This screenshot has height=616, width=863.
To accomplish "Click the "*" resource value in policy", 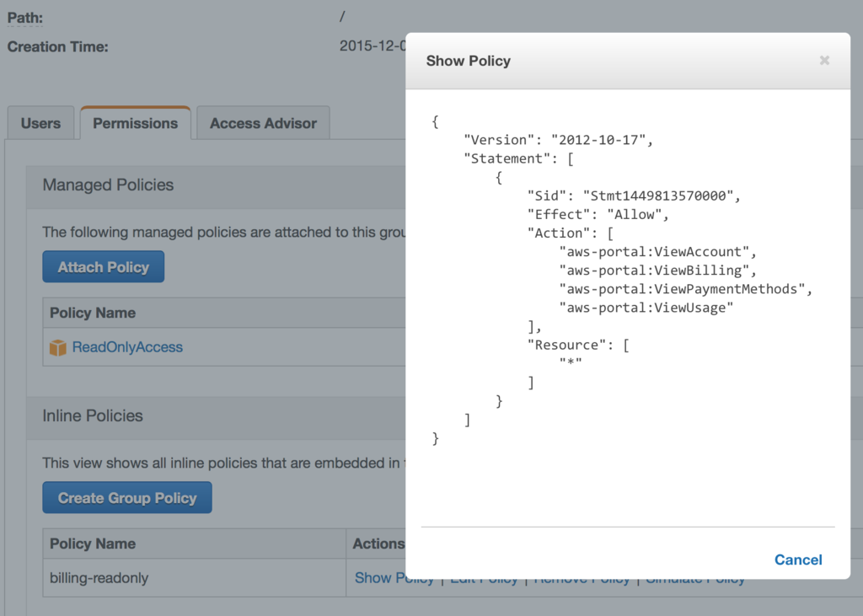I will [571, 362].
